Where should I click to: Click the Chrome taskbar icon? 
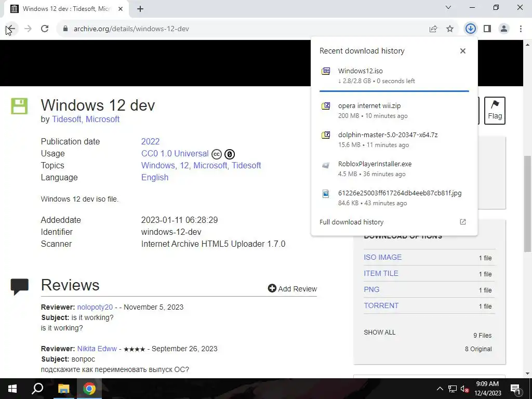point(89,389)
